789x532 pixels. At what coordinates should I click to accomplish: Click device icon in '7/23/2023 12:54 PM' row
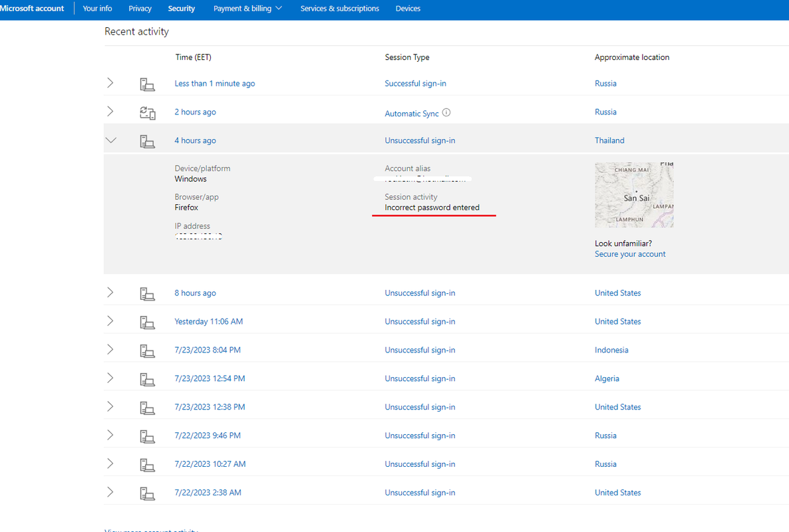point(147,379)
